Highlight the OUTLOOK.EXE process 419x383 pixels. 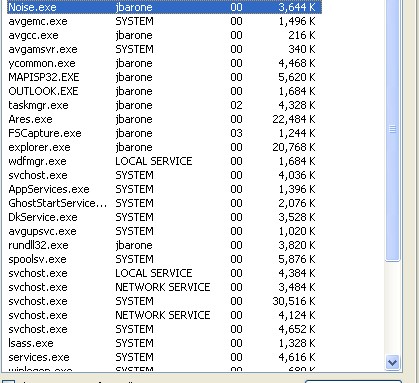point(164,91)
